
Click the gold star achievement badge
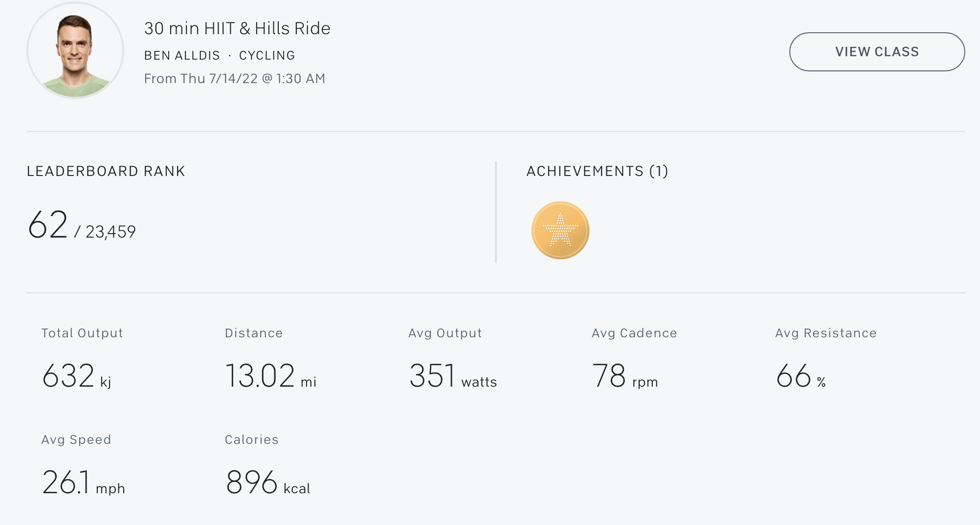[560, 230]
